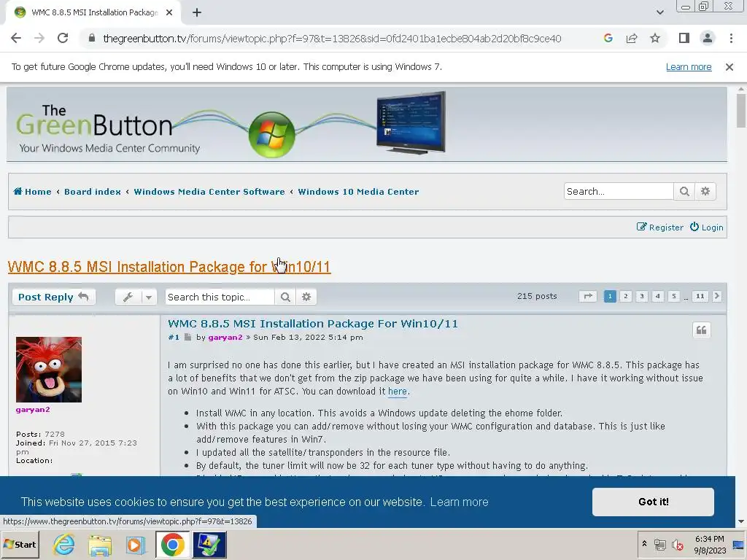Open a new browser tab
747x560 pixels.
point(197,12)
